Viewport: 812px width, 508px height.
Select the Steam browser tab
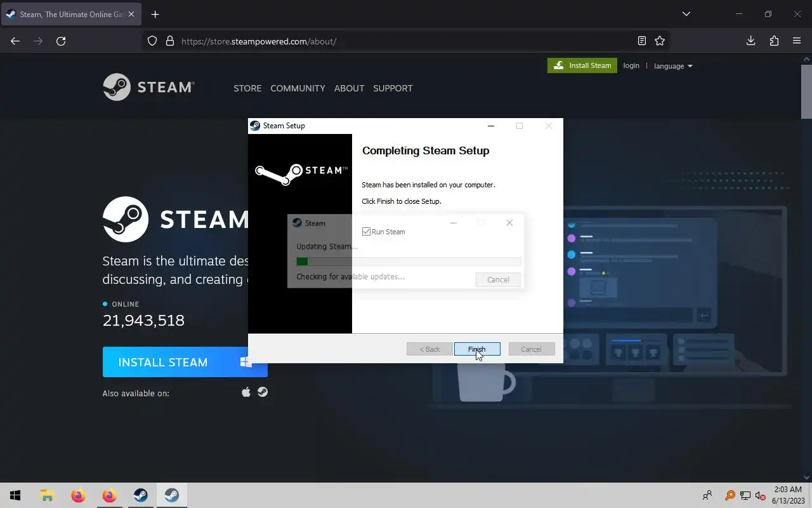[x=71, y=14]
